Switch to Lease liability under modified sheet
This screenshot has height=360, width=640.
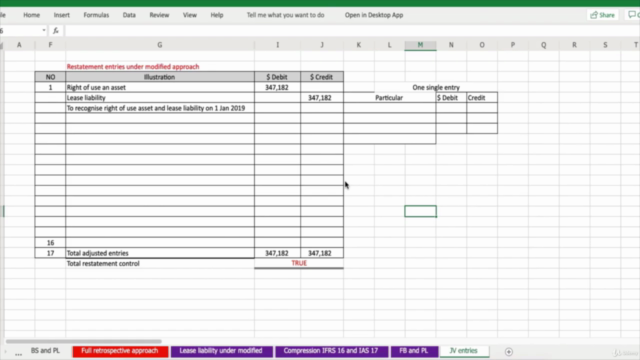pos(221,351)
